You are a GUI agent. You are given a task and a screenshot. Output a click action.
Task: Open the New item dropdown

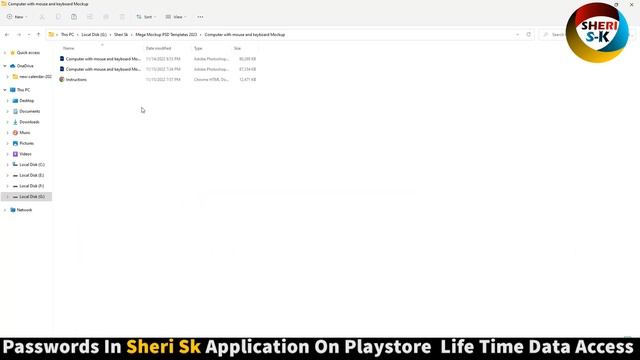tap(17, 17)
